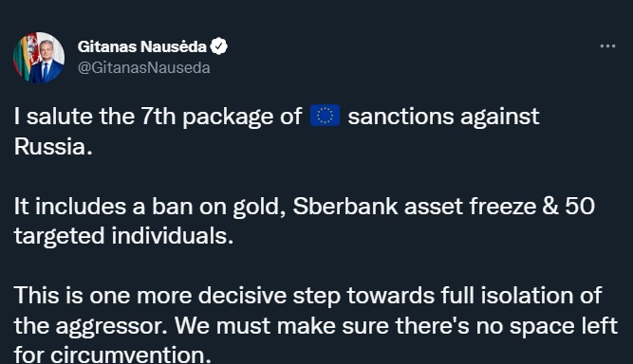Click the "targeted individuals." text
This screenshot has height=364, width=633.
[124, 235]
